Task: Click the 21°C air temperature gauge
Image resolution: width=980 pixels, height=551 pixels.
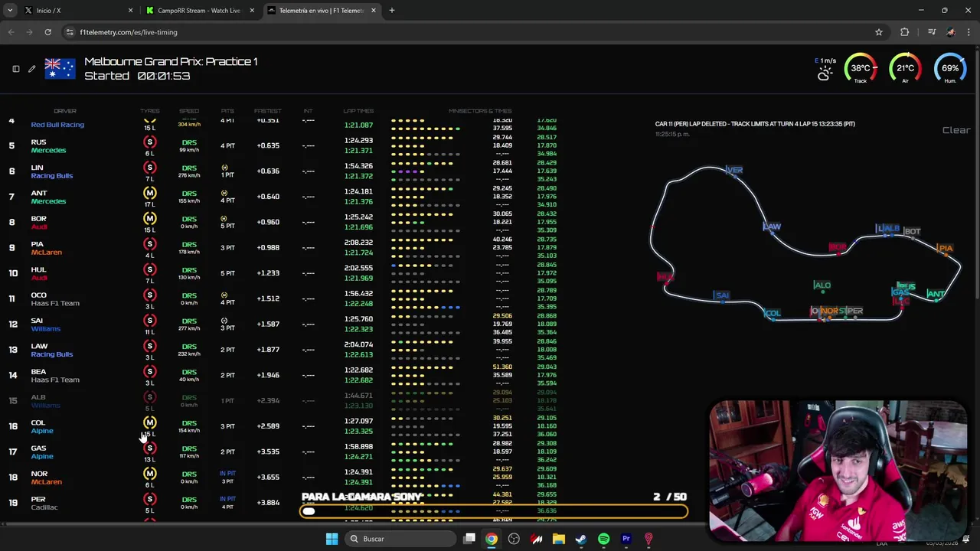Action: (x=905, y=68)
